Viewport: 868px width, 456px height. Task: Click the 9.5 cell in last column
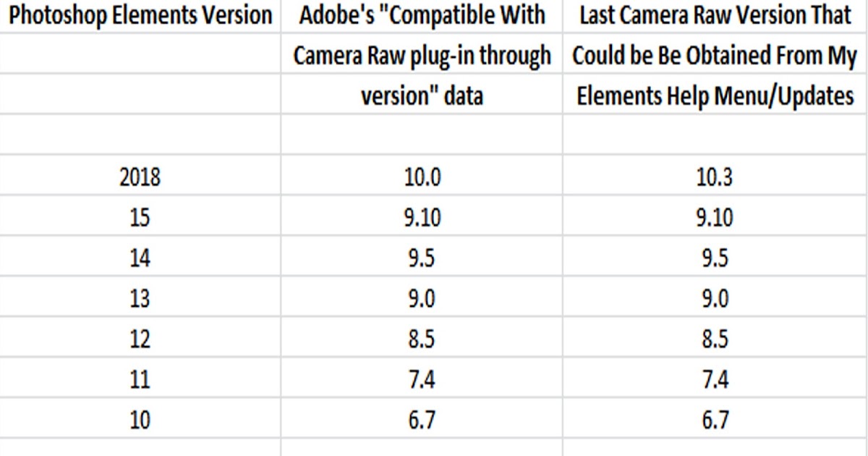click(715, 258)
